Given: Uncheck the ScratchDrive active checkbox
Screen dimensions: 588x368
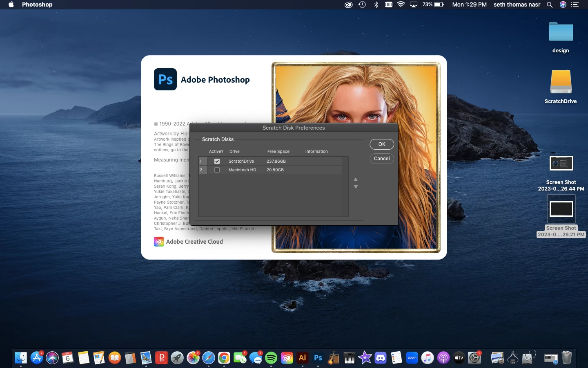Looking at the screenshot, I should pyautogui.click(x=217, y=161).
